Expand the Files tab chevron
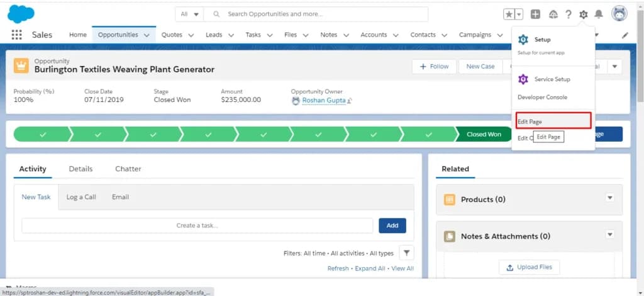The height and width of the screenshot is (296, 644). click(306, 35)
